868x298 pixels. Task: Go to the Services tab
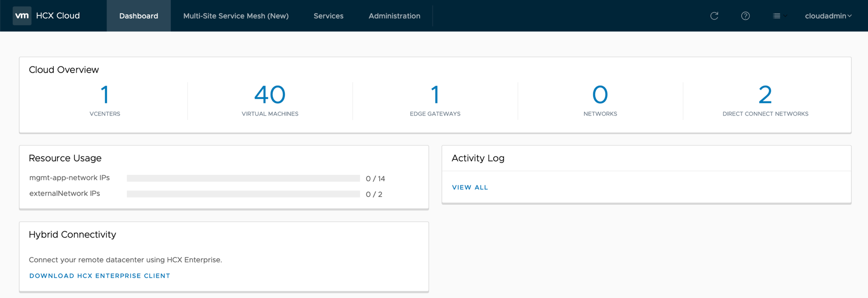tap(328, 16)
